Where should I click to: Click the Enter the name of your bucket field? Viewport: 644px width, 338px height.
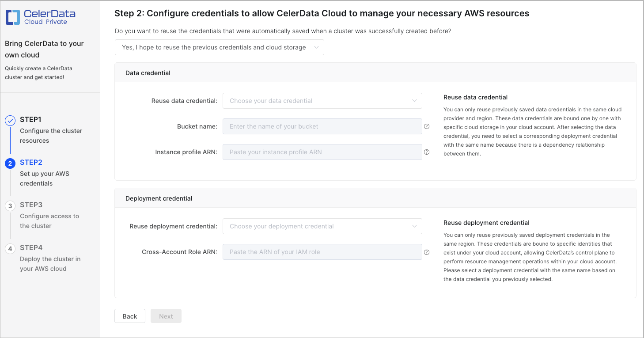[x=322, y=126]
